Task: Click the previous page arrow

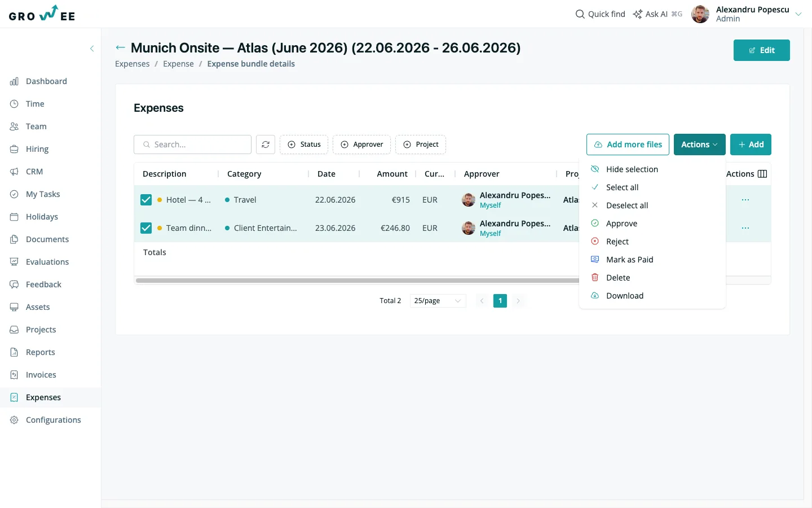Action: (482, 301)
